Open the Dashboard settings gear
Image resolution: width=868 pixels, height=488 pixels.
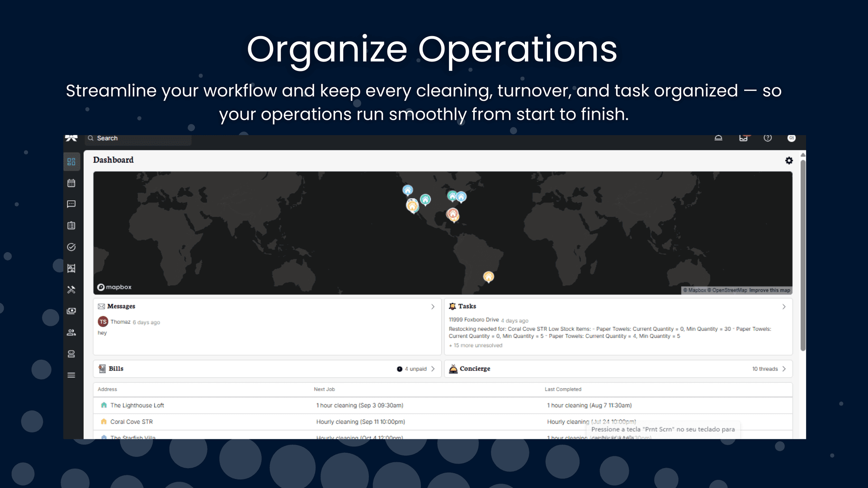(x=788, y=160)
